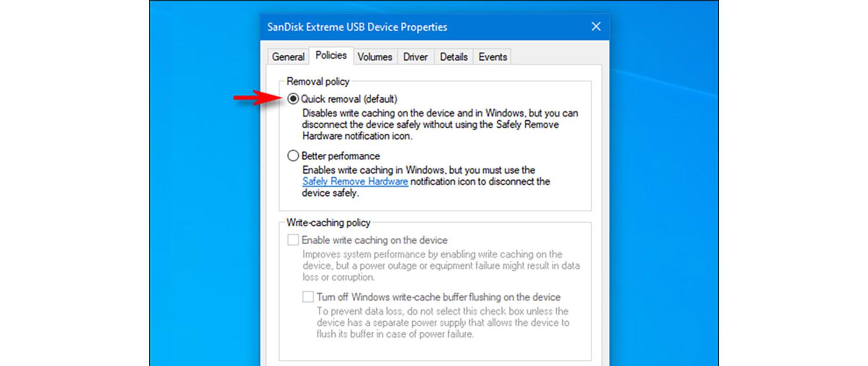View the Events tab
Viewport: 868px width, 366px height.
(x=492, y=57)
